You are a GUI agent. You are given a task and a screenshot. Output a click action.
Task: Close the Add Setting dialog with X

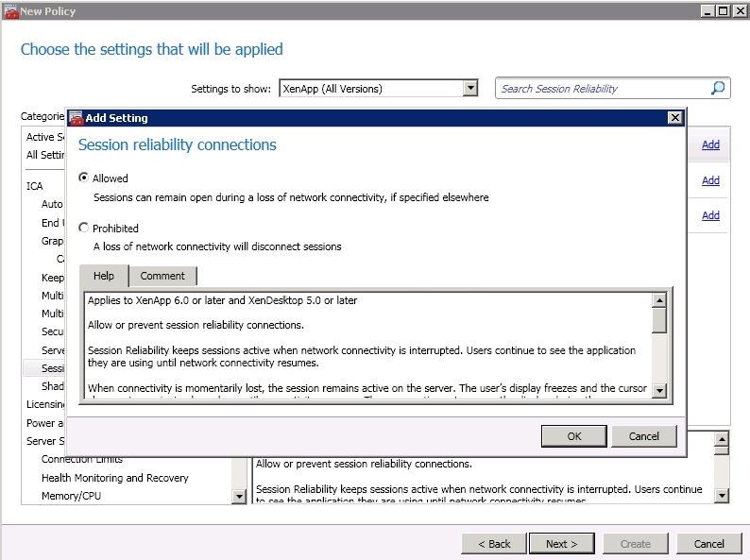click(674, 118)
